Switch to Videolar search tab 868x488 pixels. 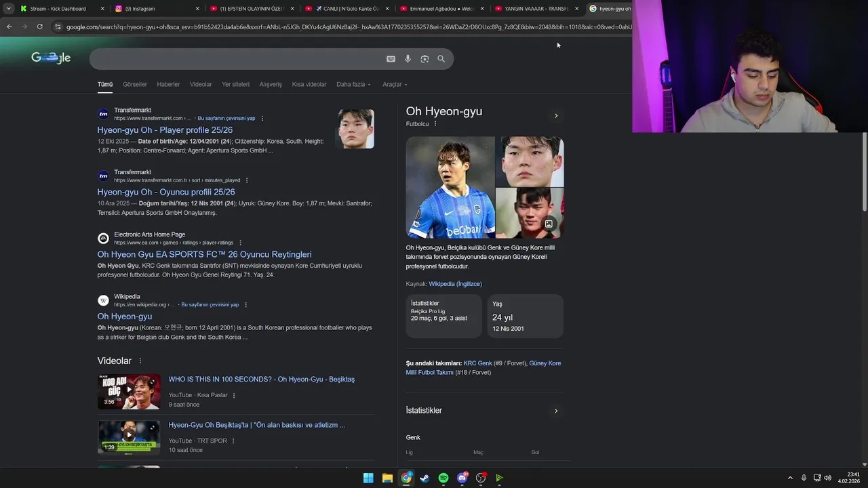[201, 85]
